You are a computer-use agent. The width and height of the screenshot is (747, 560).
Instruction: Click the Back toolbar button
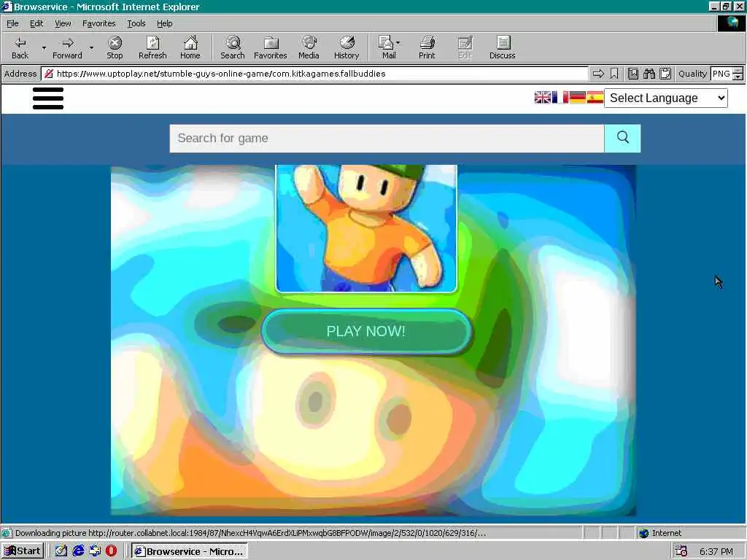pyautogui.click(x=20, y=47)
